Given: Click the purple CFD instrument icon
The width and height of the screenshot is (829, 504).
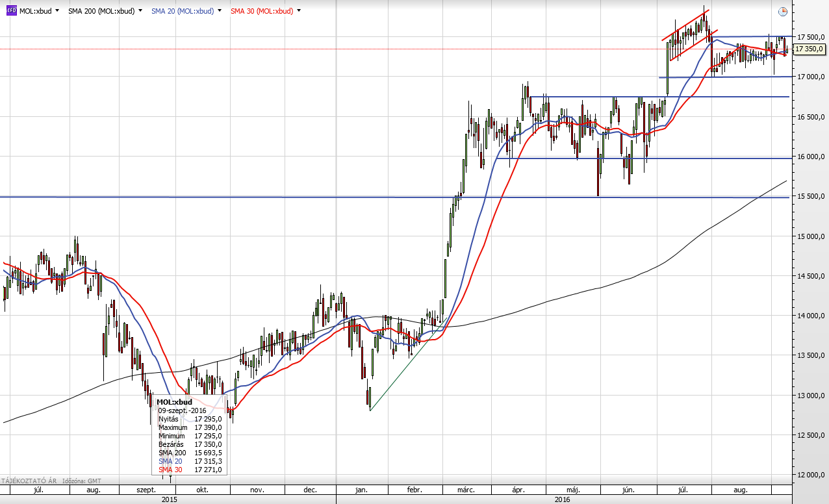Looking at the screenshot, I should pyautogui.click(x=12, y=11).
